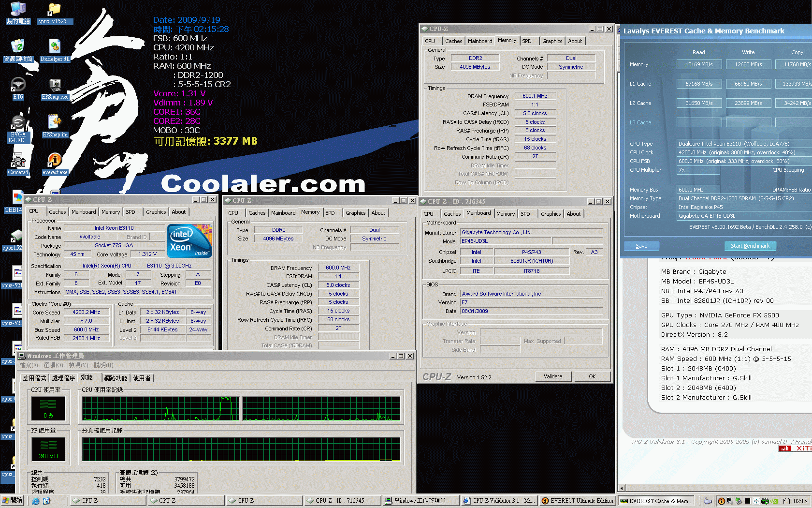Image resolution: width=812 pixels, height=508 pixels.
Task: Open Caches tab in CPU-Z ID 716345 window
Action: [452, 214]
